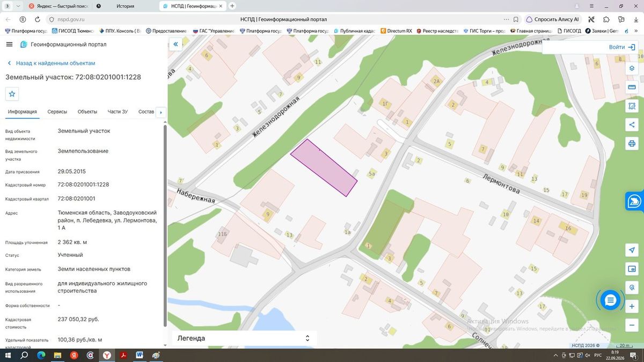
Task: Go back via Назад к найденным объектам
Action: pyautogui.click(x=51, y=63)
